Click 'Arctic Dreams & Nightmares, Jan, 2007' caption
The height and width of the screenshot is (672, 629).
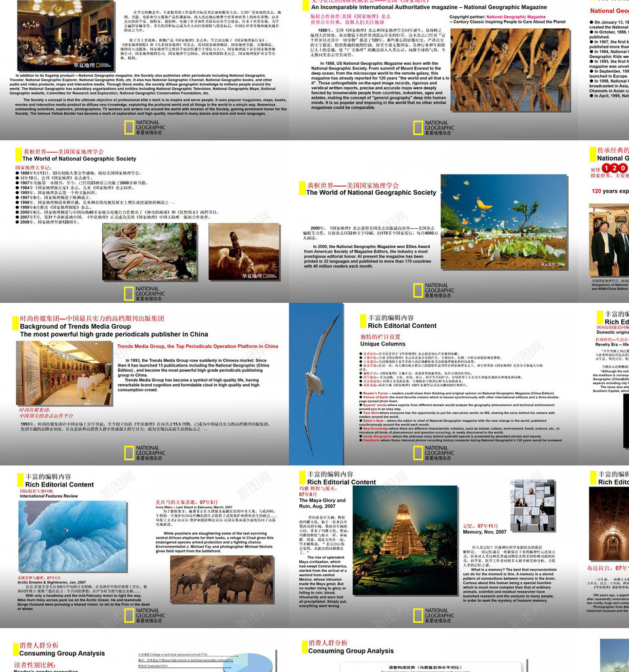(51, 582)
